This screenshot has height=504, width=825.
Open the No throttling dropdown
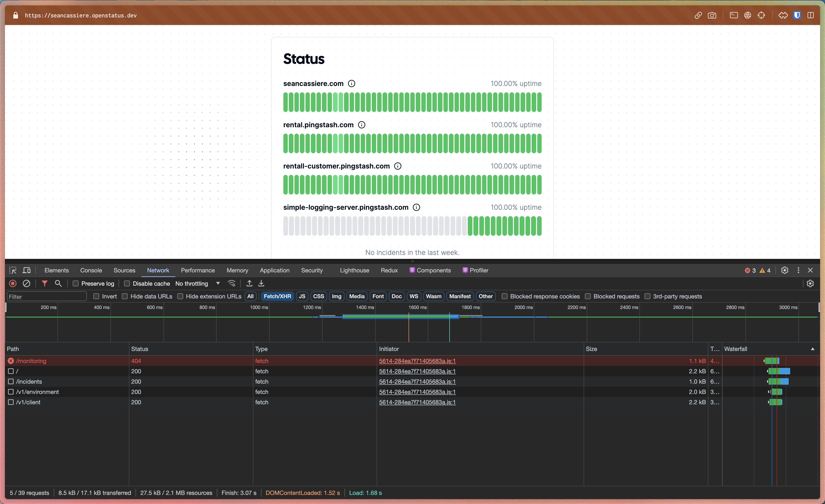tap(198, 283)
